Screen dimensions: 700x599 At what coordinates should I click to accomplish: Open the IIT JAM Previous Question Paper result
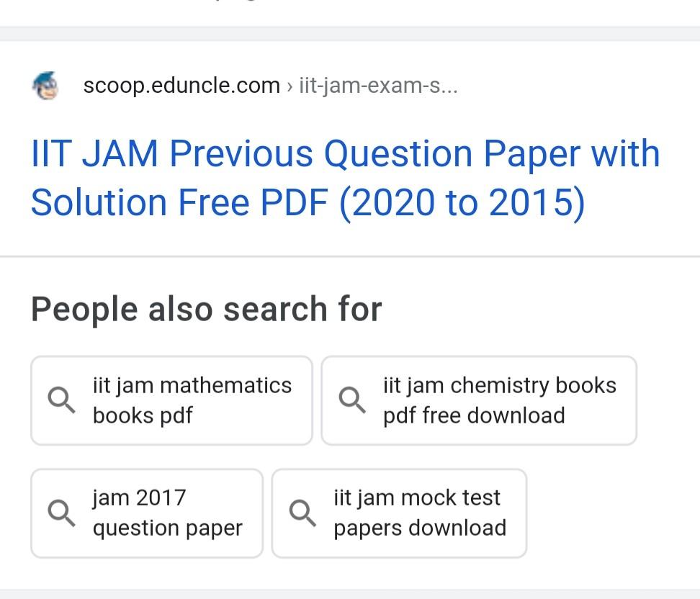345,154
